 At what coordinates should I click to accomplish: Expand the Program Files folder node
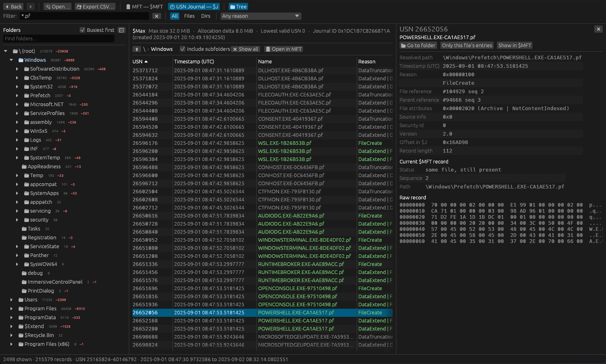[x=11, y=309]
